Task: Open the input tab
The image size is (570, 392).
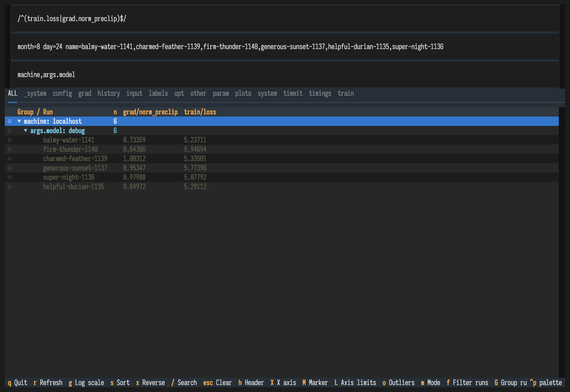Action: (x=134, y=93)
